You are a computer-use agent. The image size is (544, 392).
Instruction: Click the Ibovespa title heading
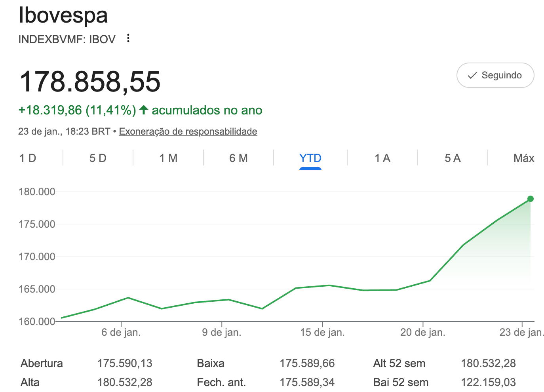pyautogui.click(x=63, y=15)
